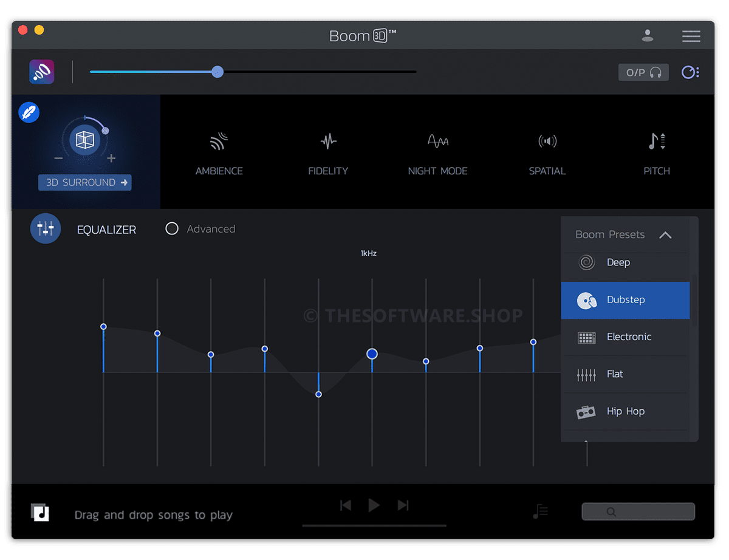This screenshot has height=560, width=729.
Task: Click the Dubstep preset disc icon
Action: [586, 300]
